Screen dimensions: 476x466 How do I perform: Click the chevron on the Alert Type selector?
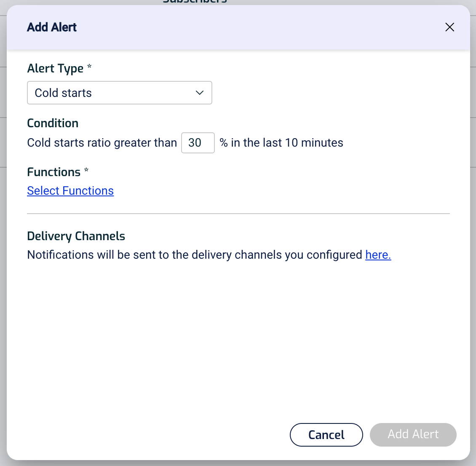pos(199,93)
